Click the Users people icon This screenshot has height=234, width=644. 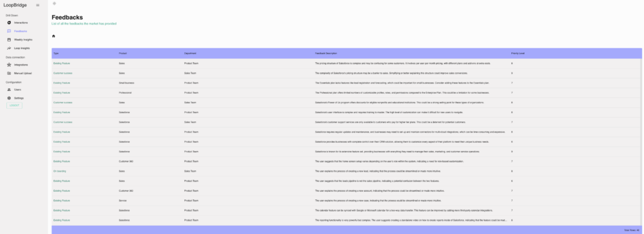(9, 89)
